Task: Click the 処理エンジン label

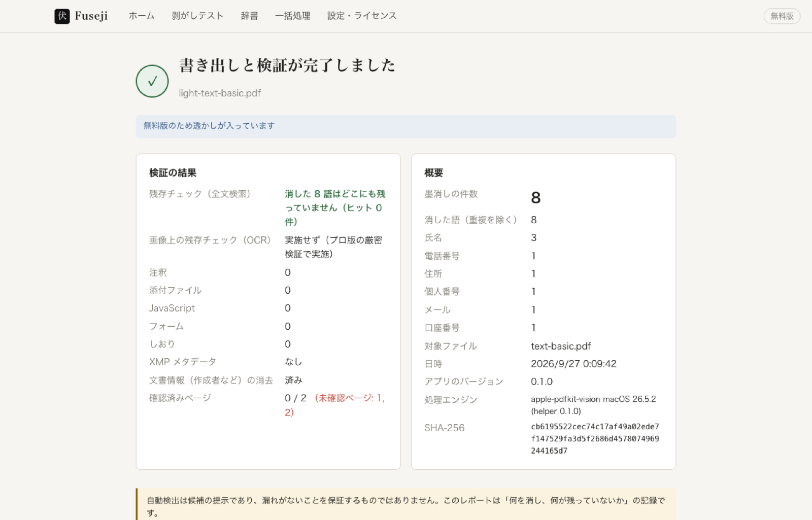Action: tap(451, 400)
